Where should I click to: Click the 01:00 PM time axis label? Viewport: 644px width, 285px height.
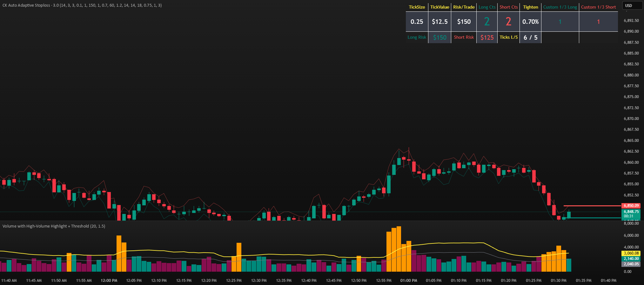pyautogui.click(x=409, y=281)
